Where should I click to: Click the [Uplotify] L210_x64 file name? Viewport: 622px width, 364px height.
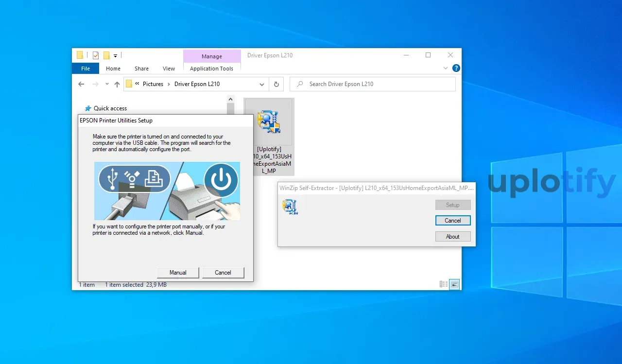[269, 160]
